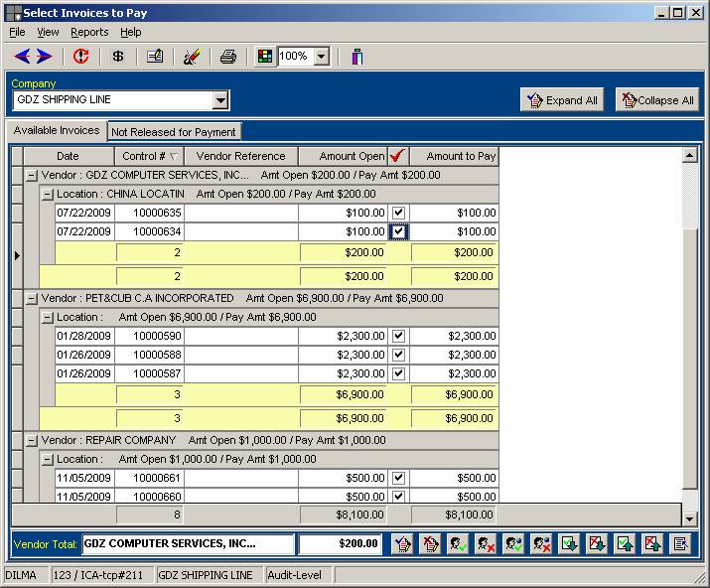Click the colored grid toolbar icon
Screen dimensions: 710x588
[x=264, y=57]
